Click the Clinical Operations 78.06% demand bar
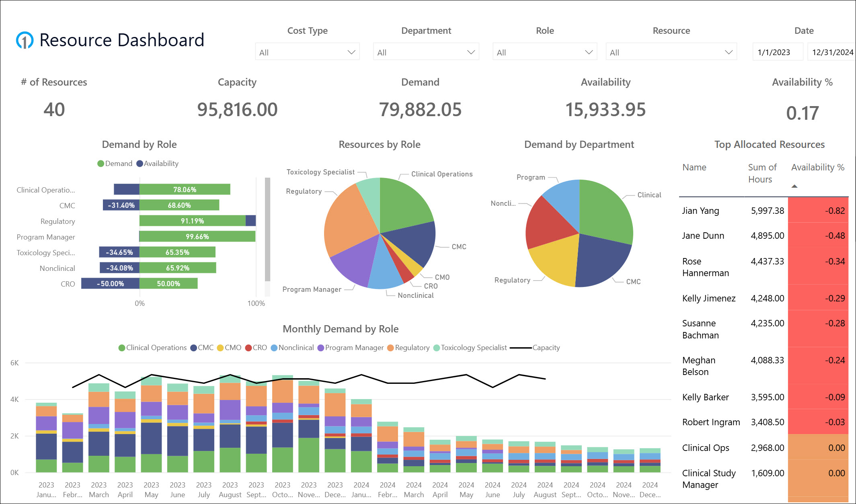This screenshot has height=504, width=856. click(185, 189)
